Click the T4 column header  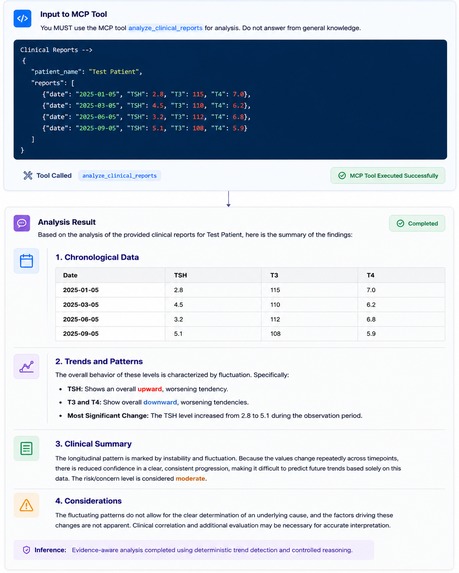[x=371, y=275]
